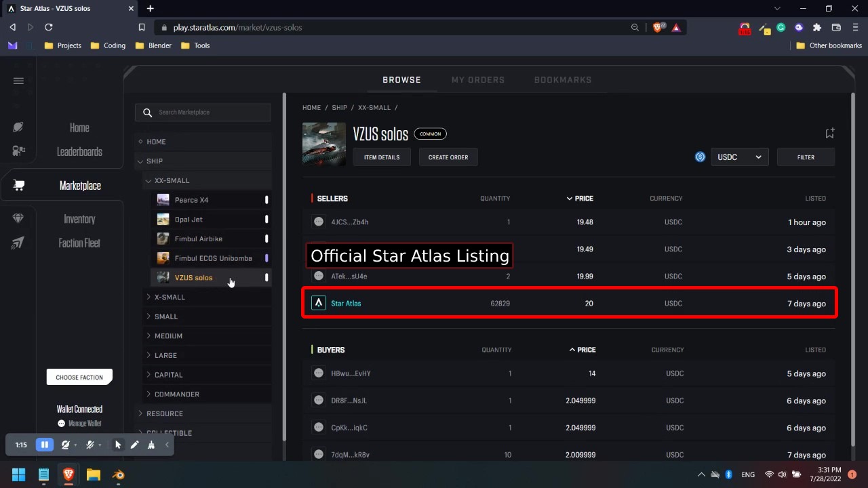
Task: Switch to the MY ORDERS tab
Action: pyautogui.click(x=478, y=80)
